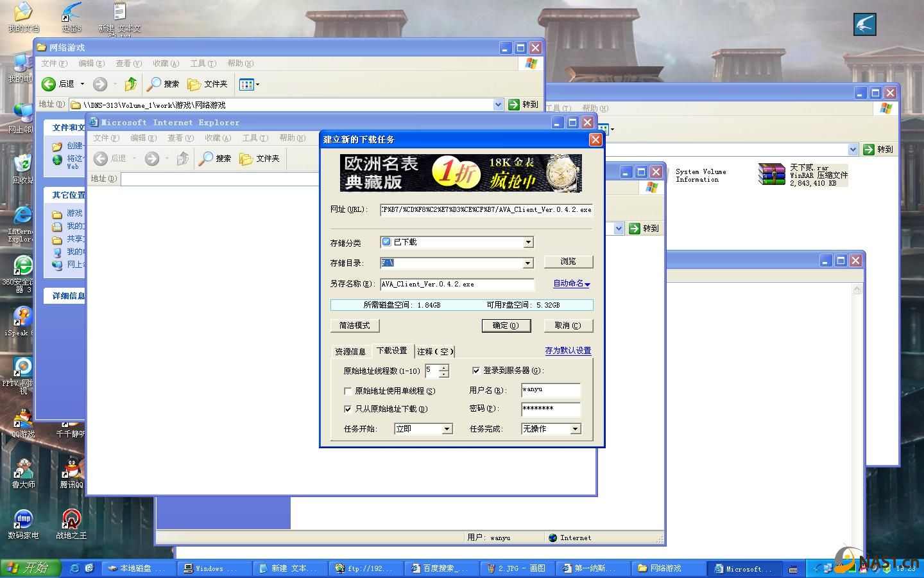Expand address bar dropdown in 网络游戏 window
Viewport: 924px width, 578px height.
(498, 105)
